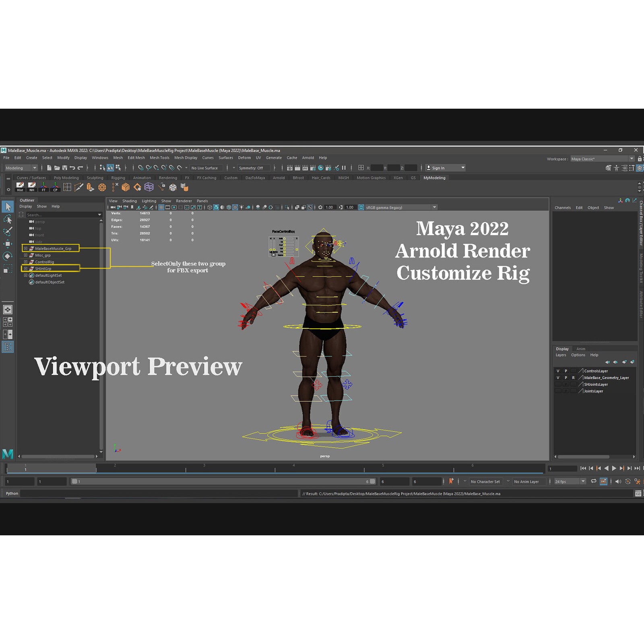
Task: Open the Script Editor icon at bottom right
Action: tap(638, 493)
